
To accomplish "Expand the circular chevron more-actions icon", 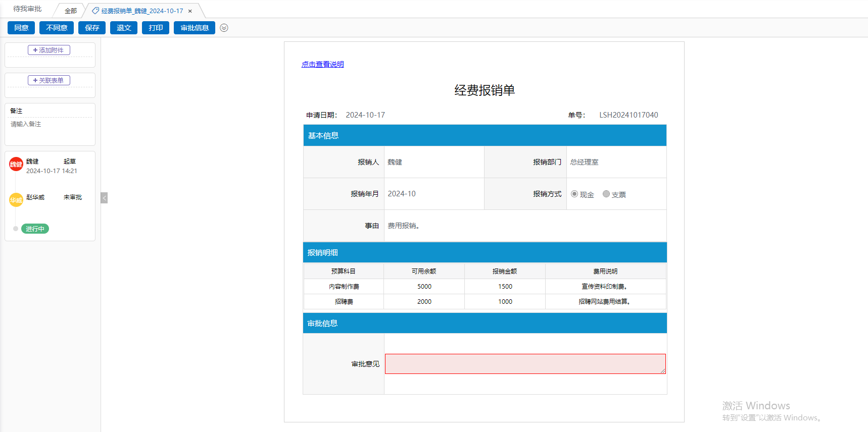I will [x=224, y=28].
